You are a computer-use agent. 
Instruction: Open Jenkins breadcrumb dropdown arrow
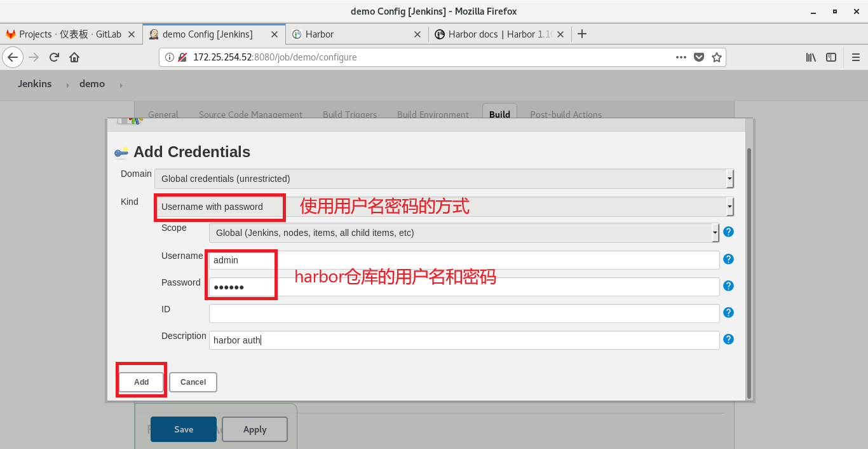67,85
